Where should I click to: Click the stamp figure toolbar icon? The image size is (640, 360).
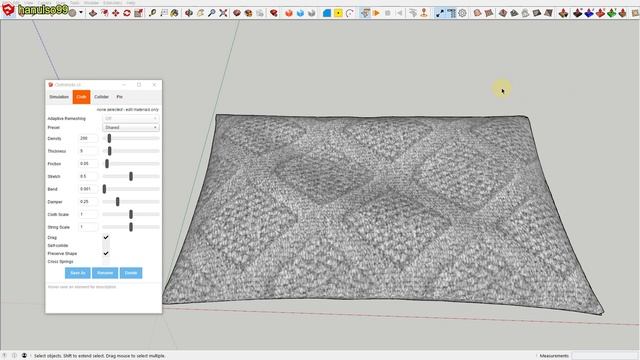424,13
